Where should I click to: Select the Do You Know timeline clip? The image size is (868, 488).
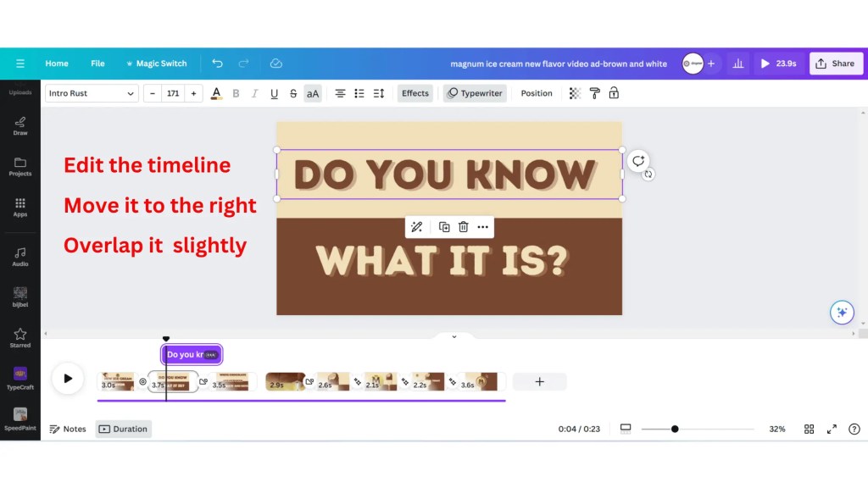click(x=191, y=354)
